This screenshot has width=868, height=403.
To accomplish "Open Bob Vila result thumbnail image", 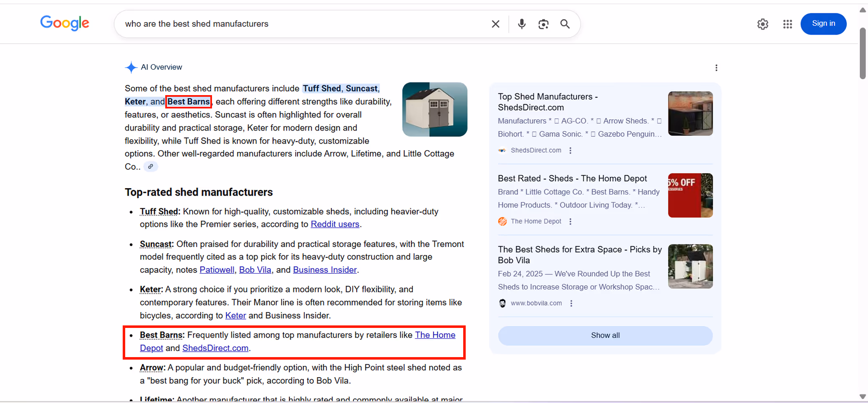I will pos(690,266).
